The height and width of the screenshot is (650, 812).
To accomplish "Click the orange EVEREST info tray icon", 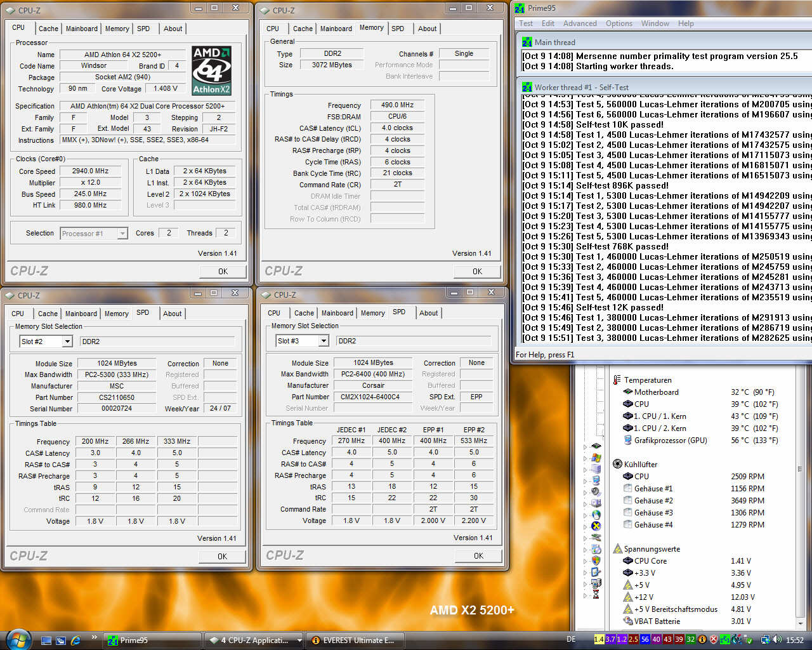I will [x=702, y=639].
